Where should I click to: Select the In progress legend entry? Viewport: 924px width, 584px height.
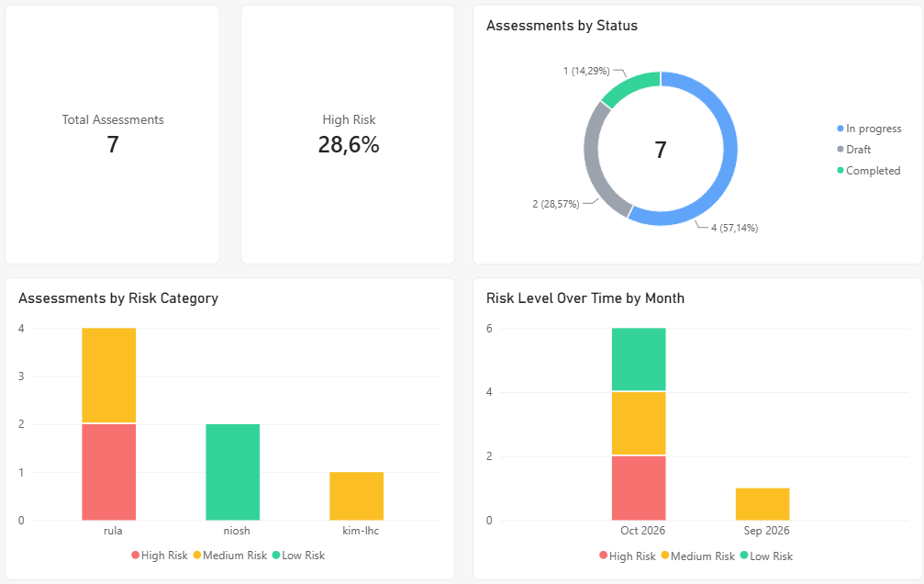click(869, 129)
